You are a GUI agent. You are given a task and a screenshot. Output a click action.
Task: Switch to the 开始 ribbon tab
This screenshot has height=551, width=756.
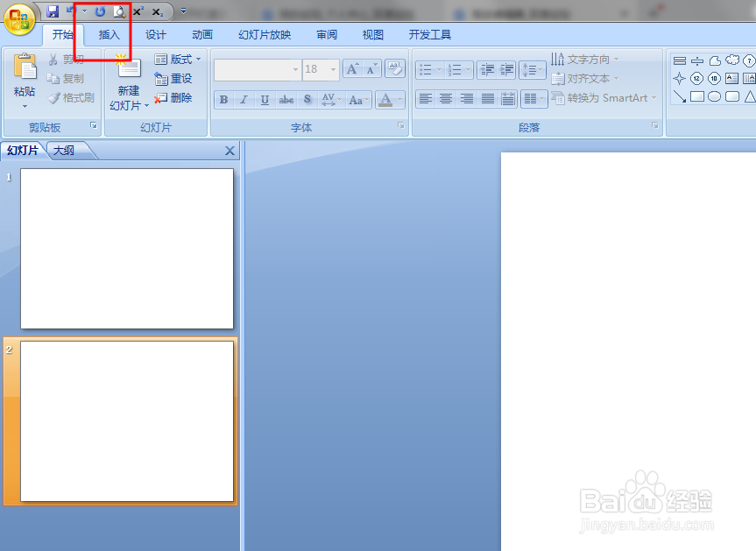(63, 35)
